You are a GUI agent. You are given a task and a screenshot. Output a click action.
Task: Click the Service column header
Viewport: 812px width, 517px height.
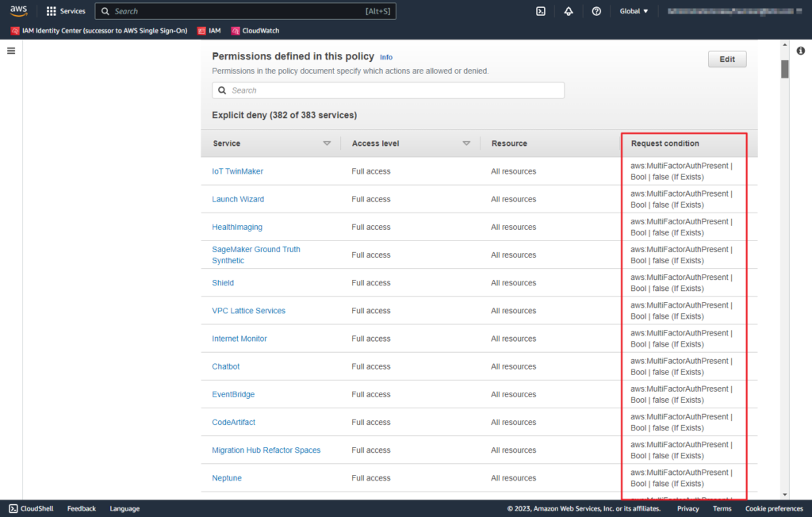[226, 144]
